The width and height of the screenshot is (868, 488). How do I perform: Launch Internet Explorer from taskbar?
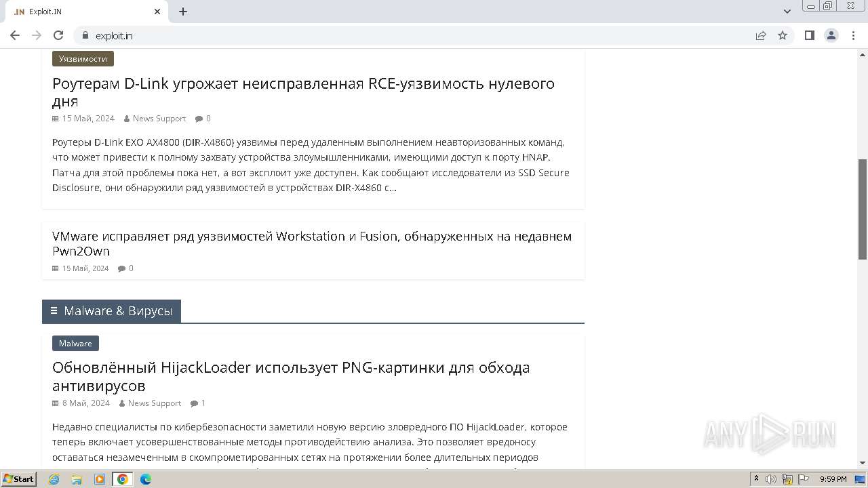54,479
